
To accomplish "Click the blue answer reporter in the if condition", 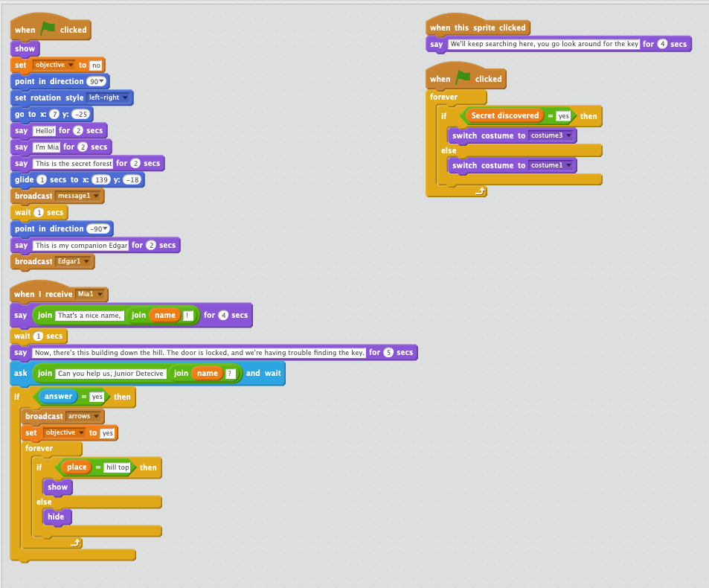I will pos(57,396).
